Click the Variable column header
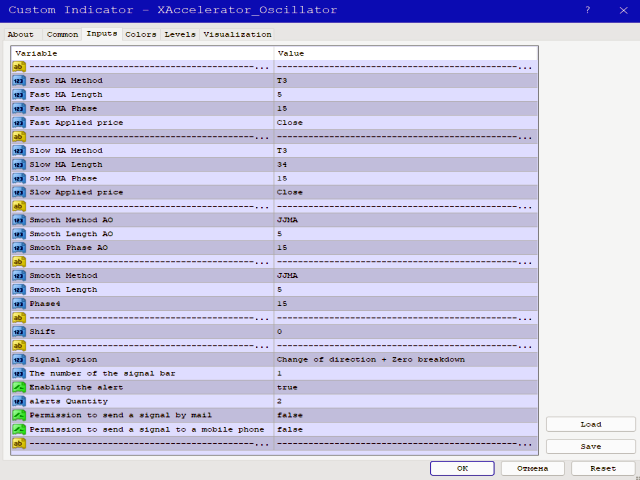 pyautogui.click(x=143, y=53)
